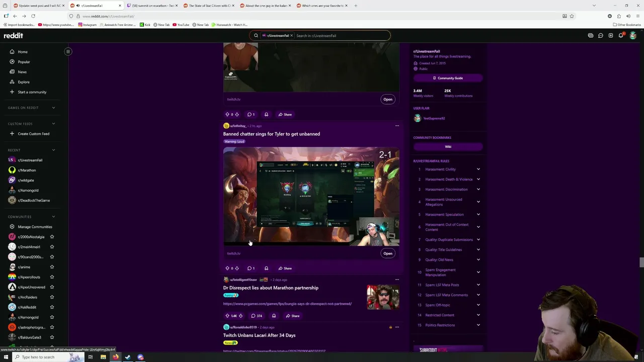This screenshot has height=362, width=644.
Task: Follow the pcgamer.com article link
Action: (x=287, y=304)
